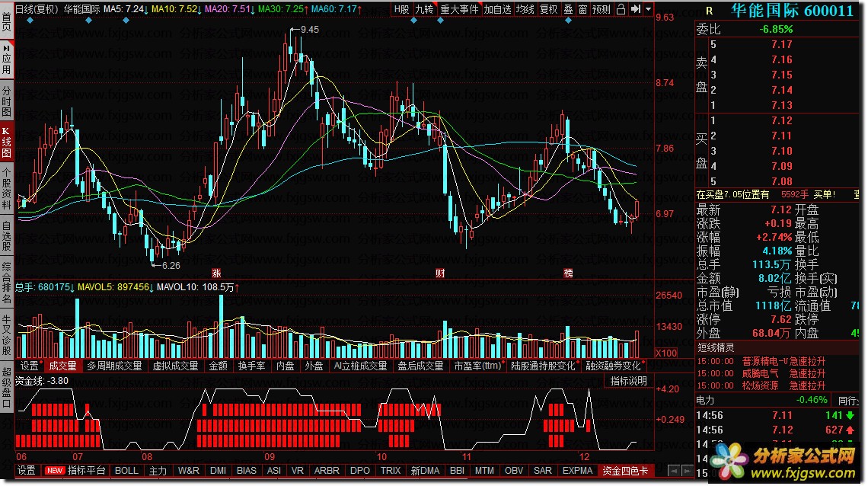Click 加自选 to add to watchlist
868x486 pixels.
click(x=497, y=9)
